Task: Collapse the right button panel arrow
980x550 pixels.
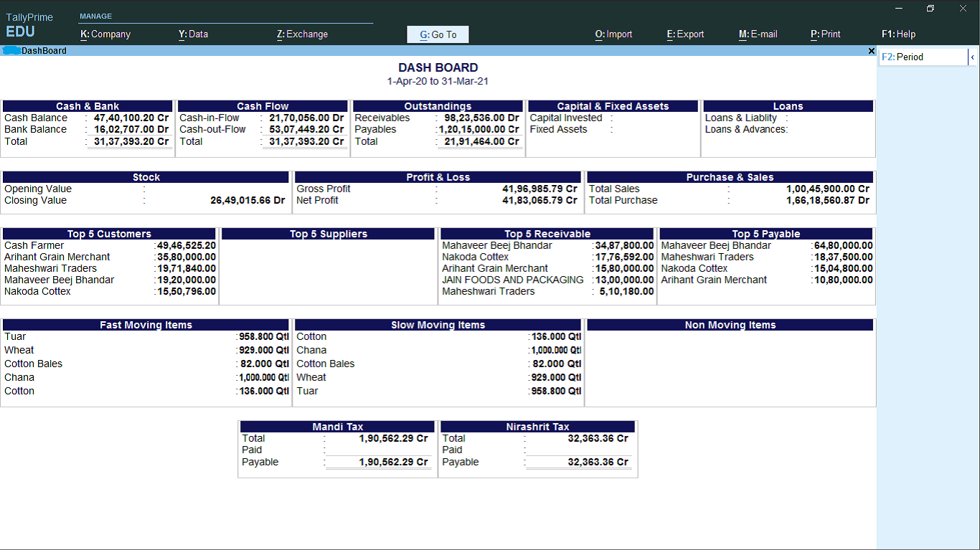Action: pos(972,57)
